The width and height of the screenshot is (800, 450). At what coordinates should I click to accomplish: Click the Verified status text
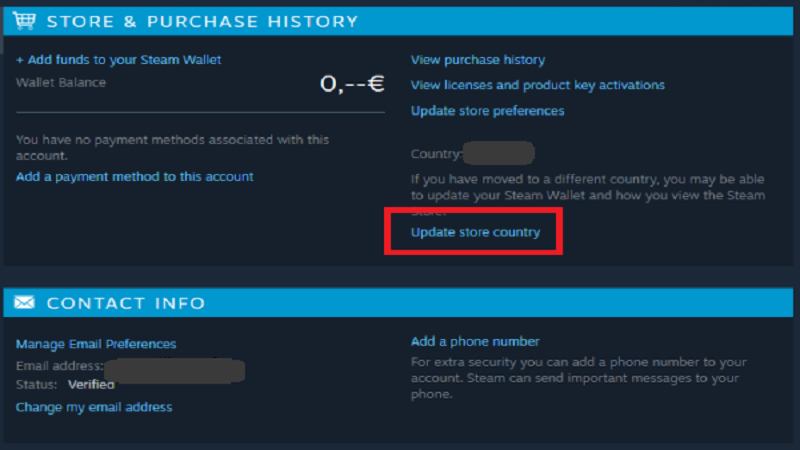(x=91, y=384)
